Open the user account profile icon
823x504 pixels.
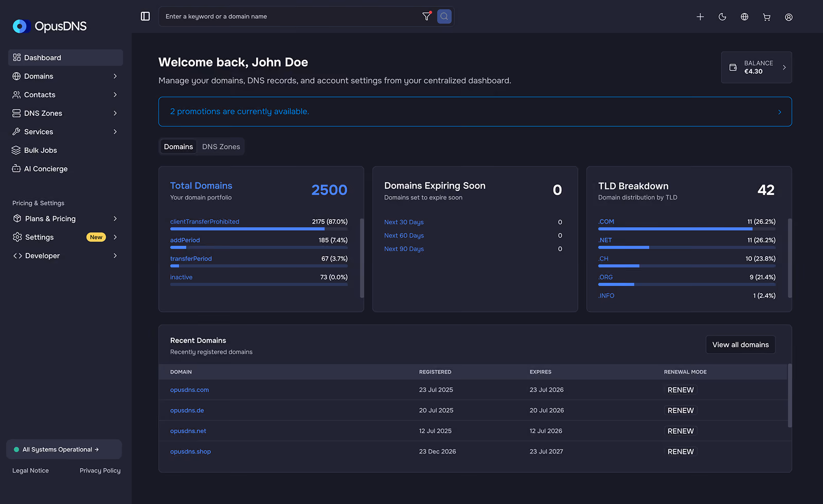pos(789,17)
